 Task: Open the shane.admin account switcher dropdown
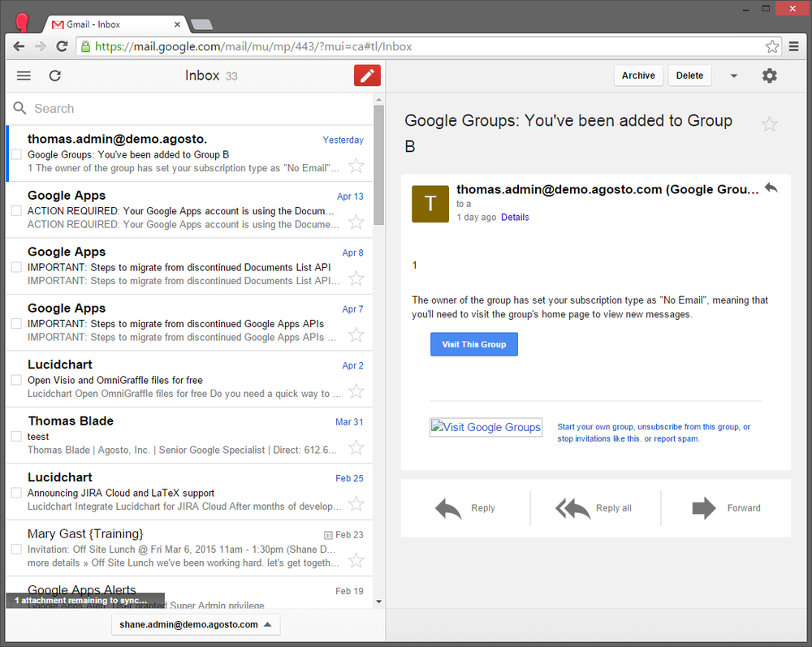pos(195,624)
